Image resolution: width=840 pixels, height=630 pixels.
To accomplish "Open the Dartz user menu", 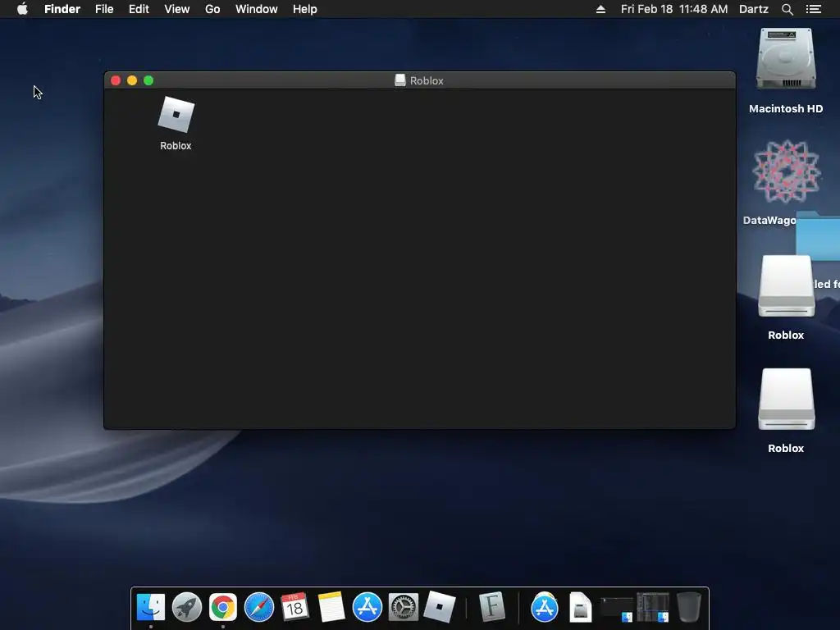I will pos(754,9).
